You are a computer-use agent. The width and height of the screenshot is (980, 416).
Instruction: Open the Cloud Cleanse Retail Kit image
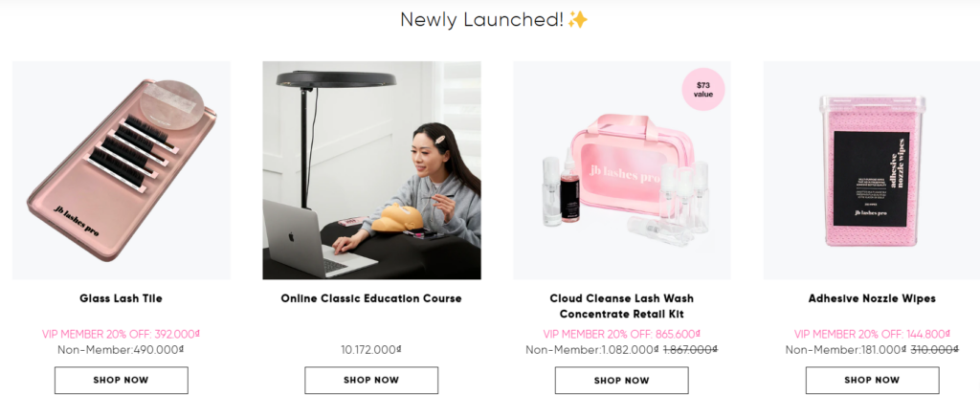coord(622,170)
